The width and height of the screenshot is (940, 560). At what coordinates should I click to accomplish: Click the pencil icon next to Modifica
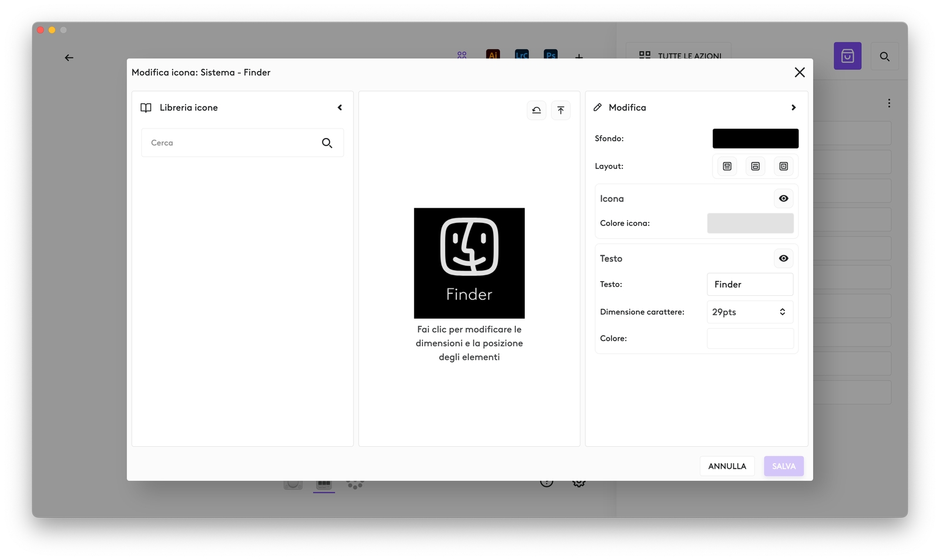pyautogui.click(x=597, y=107)
